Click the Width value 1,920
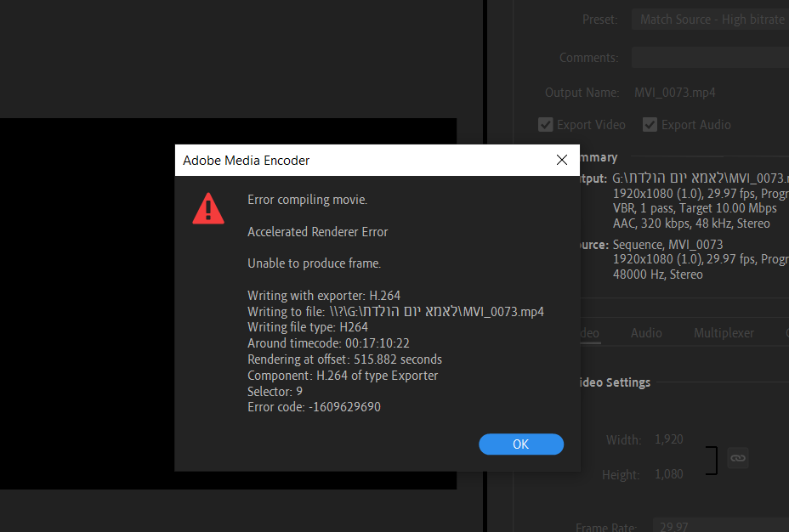Viewport: 789px width, 532px height. pyautogui.click(x=669, y=439)
